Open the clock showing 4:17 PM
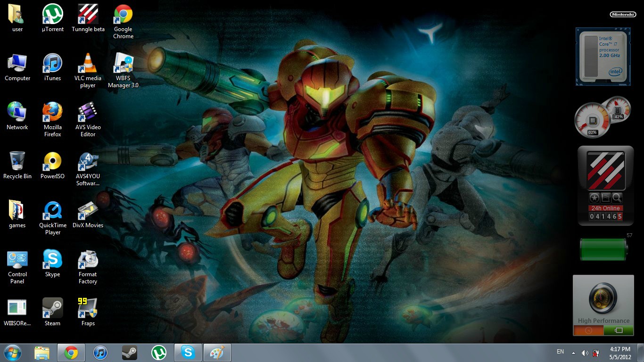The width and height of the screenshot is (644, 362). coord(620,353)
